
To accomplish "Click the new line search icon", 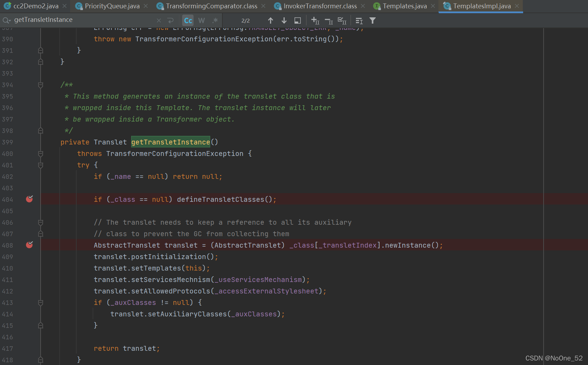I will pyautogui.click(x=170, y=20).
